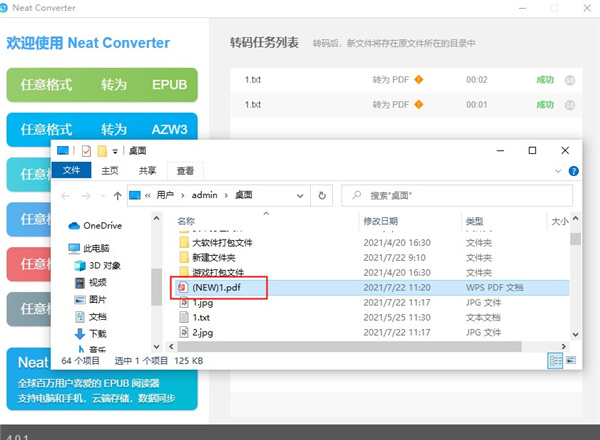Click the 任意格式 转为 AZW3 button

[103, 129]
